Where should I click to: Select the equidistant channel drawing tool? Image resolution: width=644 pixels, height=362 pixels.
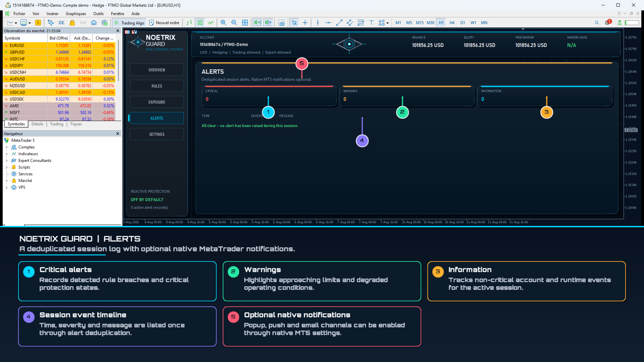[x=350, y=23]
